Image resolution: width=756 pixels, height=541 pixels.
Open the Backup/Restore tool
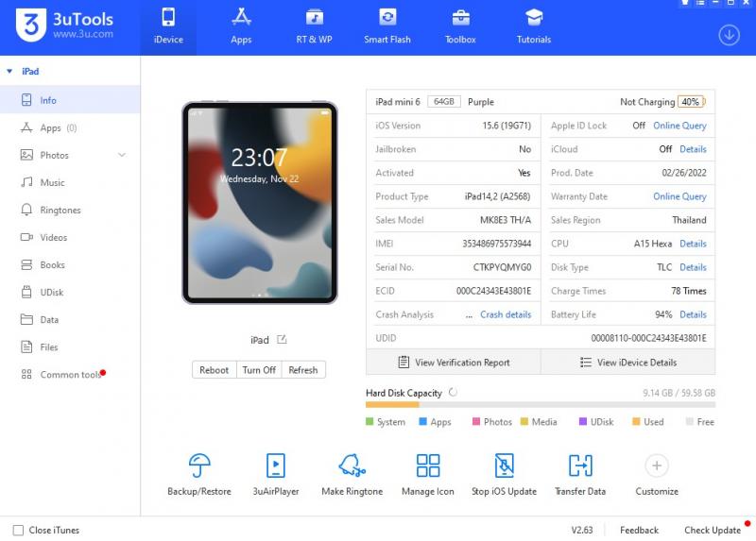click(x=199, y=475)
